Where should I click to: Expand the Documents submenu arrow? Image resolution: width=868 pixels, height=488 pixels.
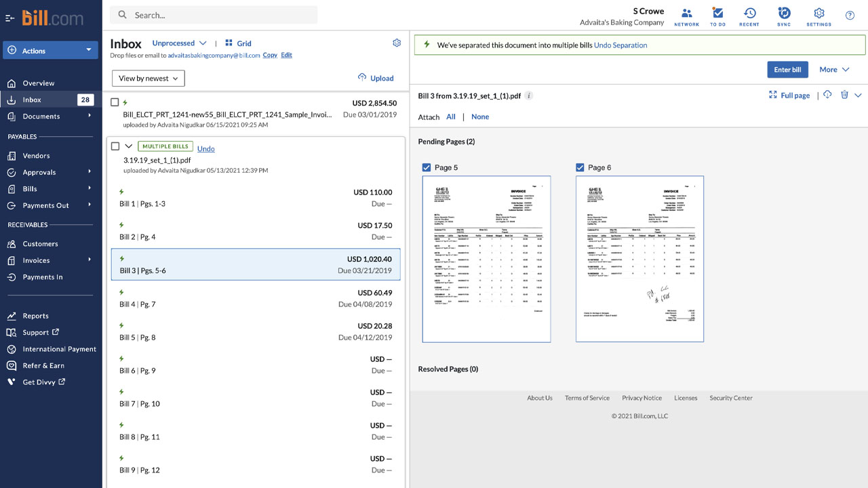(x=90, y=116)
